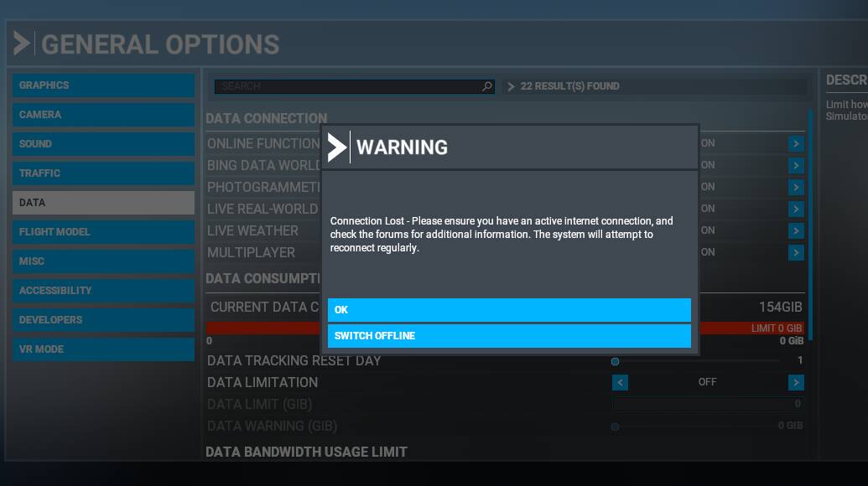Image resolution: width=868 pixels, height=486 pixels.
Task: Click the '22 RESULT(S) FOUND' label
Action: click(569, 86)
